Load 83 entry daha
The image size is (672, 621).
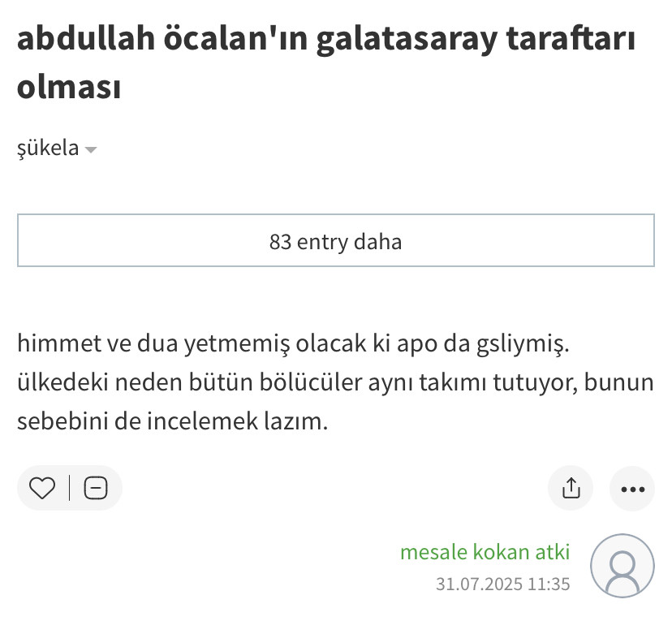click(x=335, y=241)
